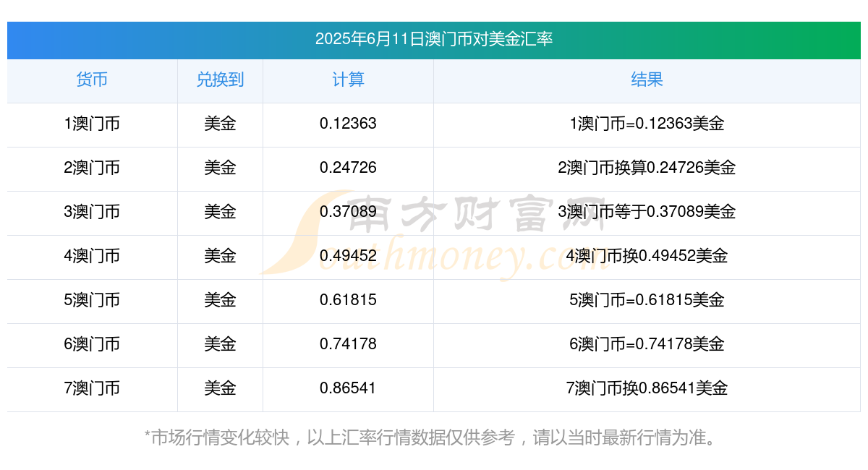Select the result 2澳门币换算0.24726美金
The width and height of the screenshot is (868, 470).
coord(647,168)
